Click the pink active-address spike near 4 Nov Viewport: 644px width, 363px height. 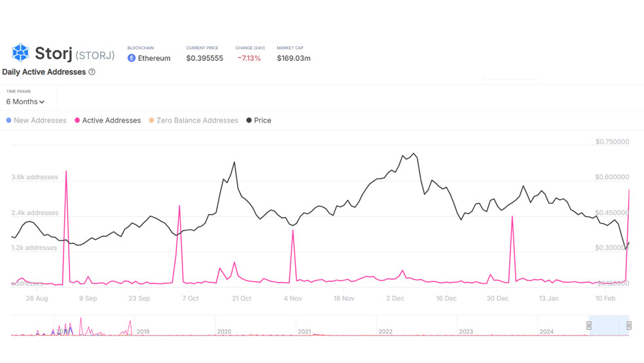tap(293, 231)
